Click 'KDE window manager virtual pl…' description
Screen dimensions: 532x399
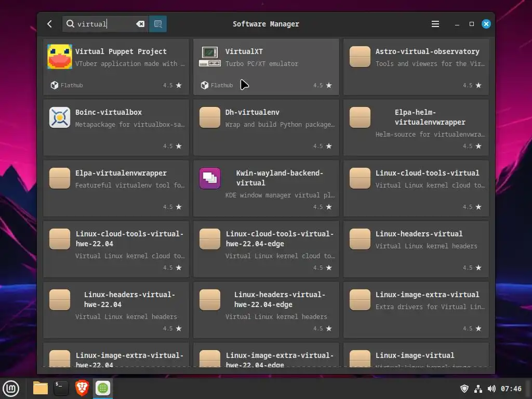(x=280, y=195)
